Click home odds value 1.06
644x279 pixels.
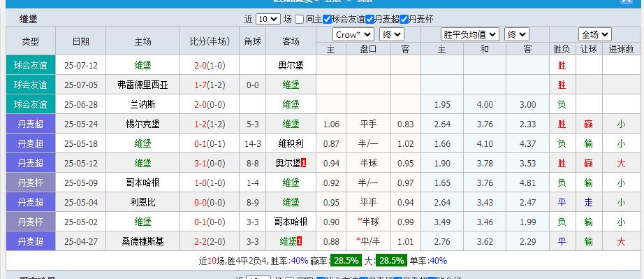coord(332,124)
